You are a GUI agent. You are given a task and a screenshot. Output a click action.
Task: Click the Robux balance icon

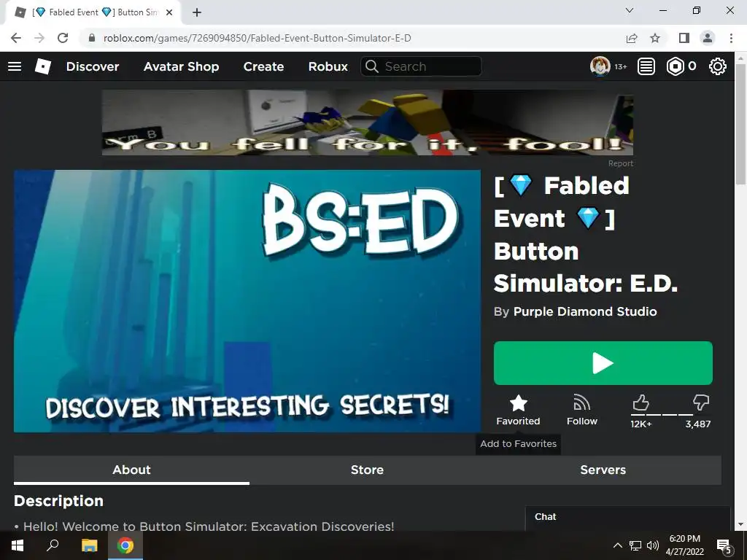(675, 66)
